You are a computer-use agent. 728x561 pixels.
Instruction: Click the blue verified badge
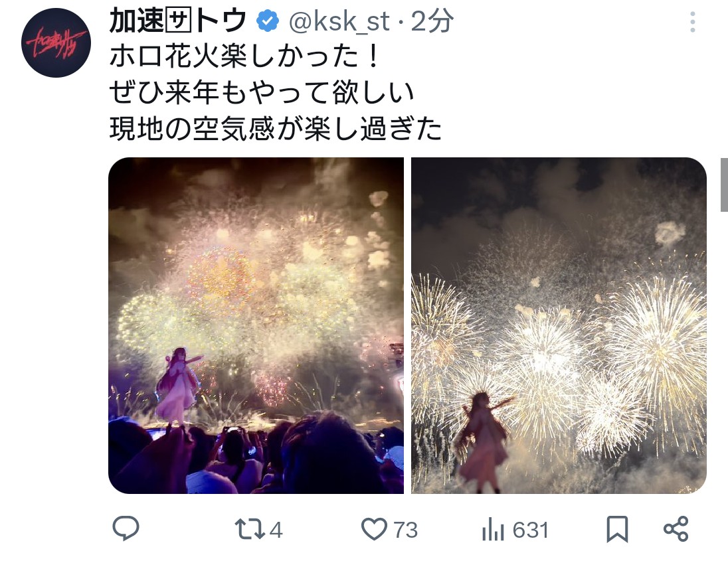coord(268,21)
